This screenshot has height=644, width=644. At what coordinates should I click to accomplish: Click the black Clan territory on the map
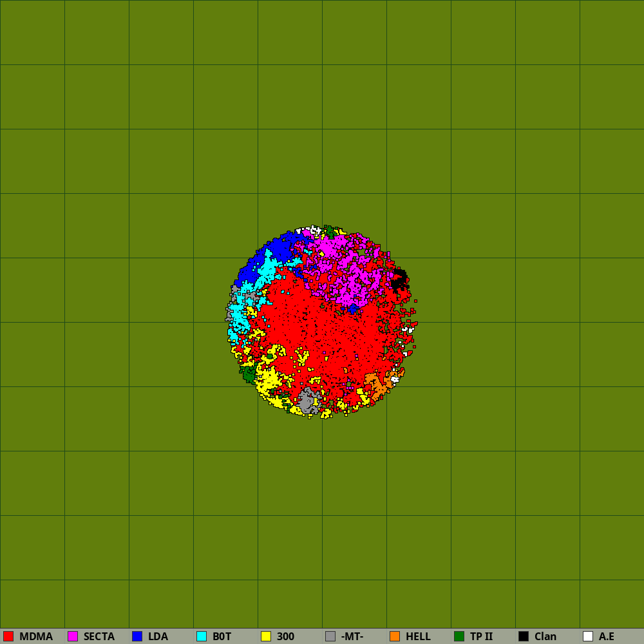399,279
